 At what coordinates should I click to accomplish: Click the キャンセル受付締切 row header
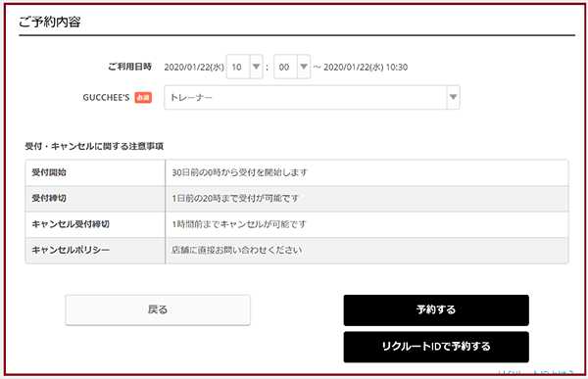(x=95, y=224)
